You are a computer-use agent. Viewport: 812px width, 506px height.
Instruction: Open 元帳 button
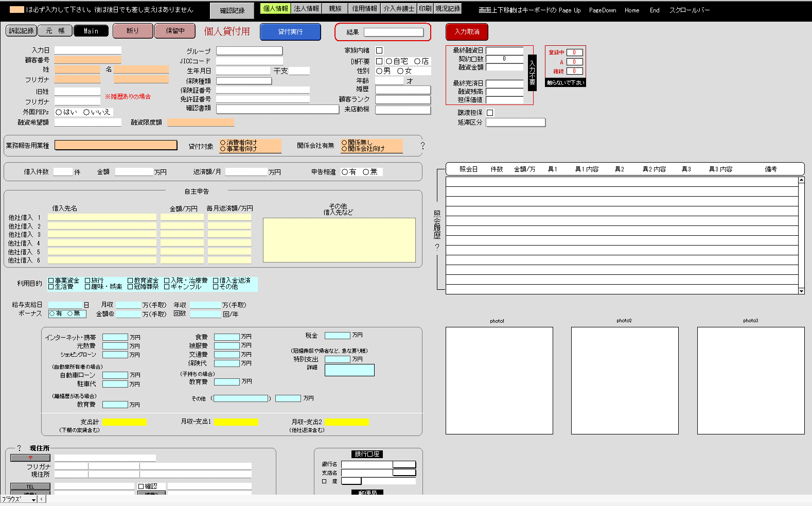click(x=55, y=31)
